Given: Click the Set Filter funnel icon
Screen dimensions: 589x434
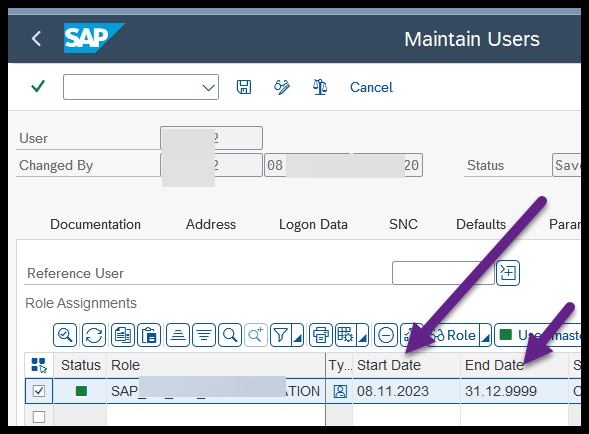Looking at the screenshot, I should [281, 335].
